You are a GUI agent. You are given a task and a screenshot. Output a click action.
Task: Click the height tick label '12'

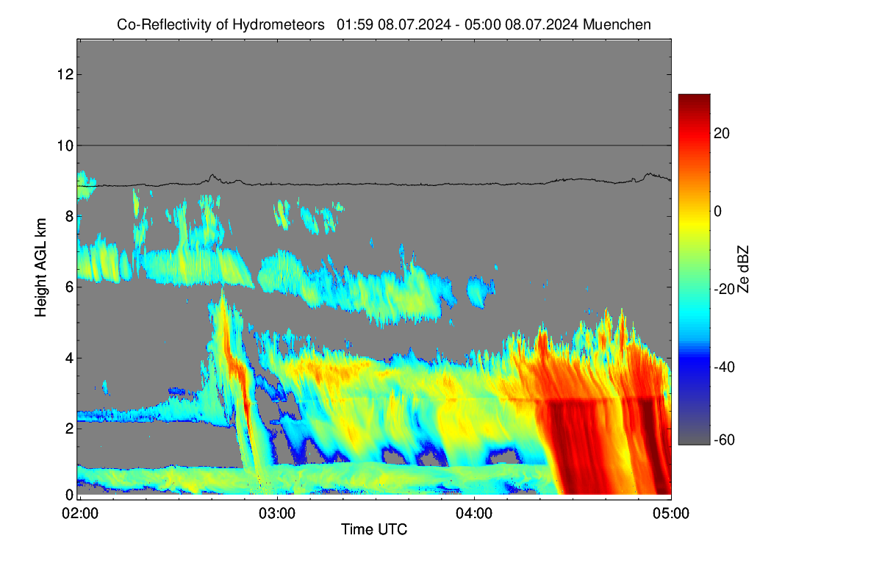click(64, 74)
